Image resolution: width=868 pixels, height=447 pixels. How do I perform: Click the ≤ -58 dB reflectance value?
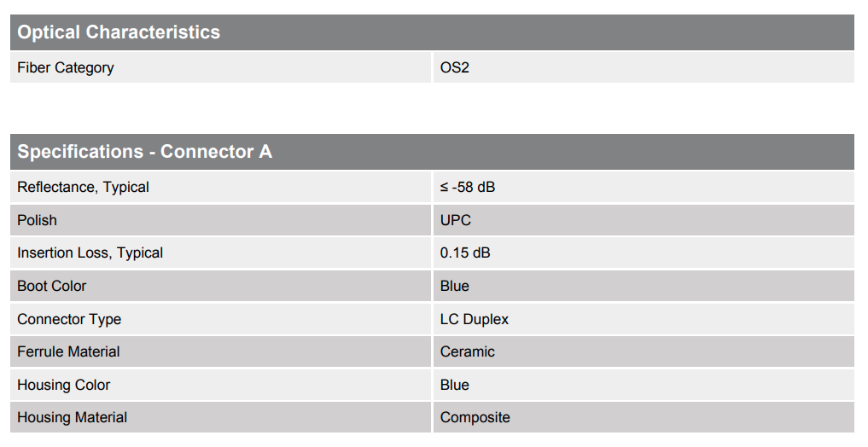pyautogui.click(x=468, y=187)
